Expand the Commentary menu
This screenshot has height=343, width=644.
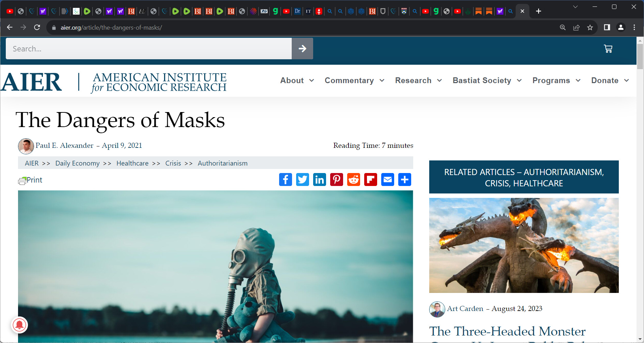tap(355, 80)
